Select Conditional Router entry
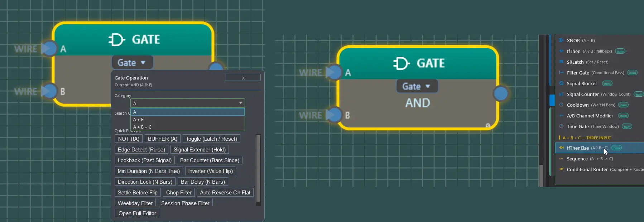The height and width of the screenshot is (222, 644). [599, 169]
